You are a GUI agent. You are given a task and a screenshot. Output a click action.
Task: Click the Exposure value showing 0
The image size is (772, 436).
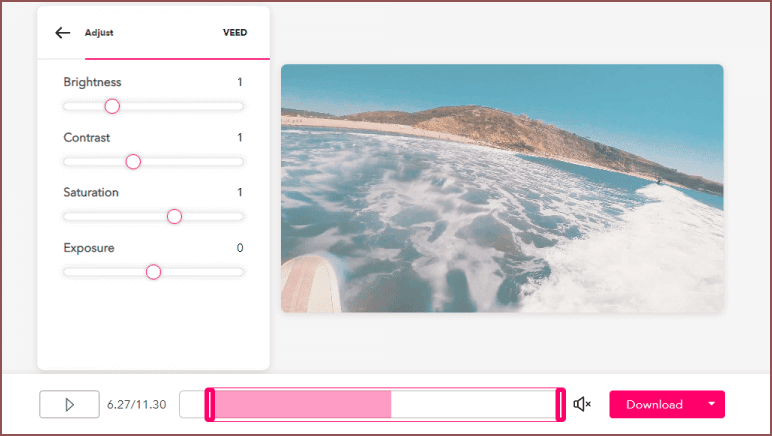240,248
